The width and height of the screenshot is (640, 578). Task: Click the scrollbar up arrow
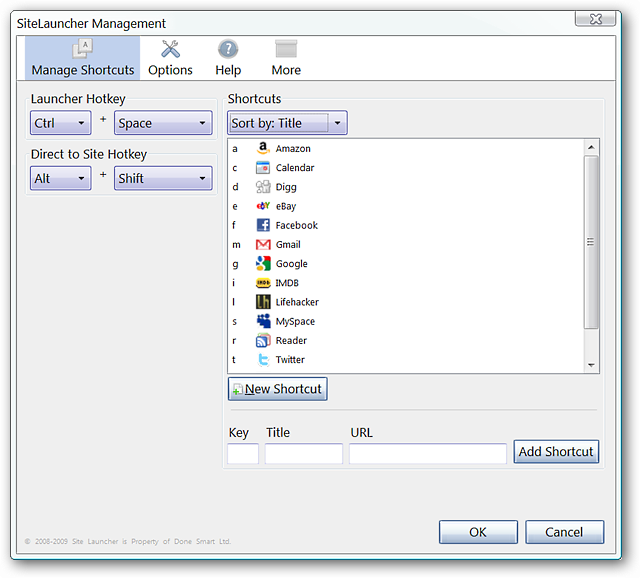coord(591,147)
